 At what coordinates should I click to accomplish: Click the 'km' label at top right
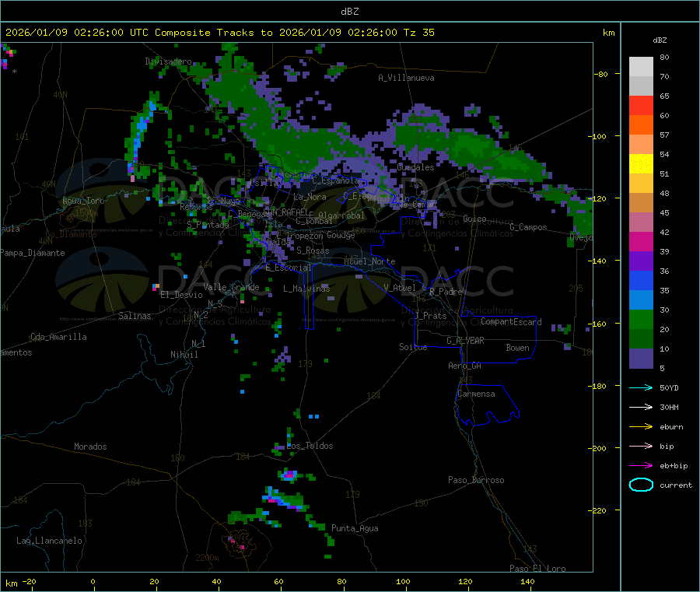608,33
